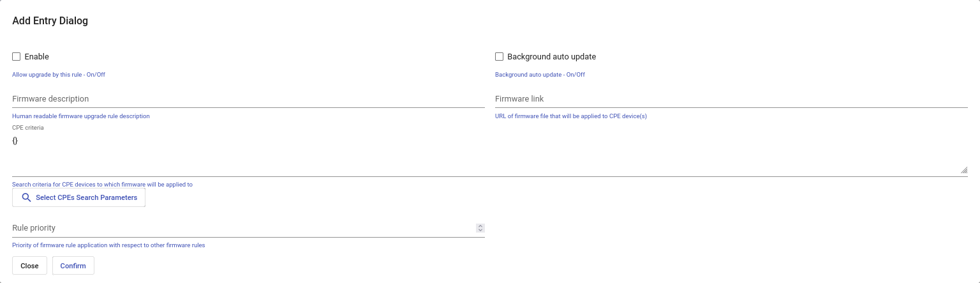
Task: Close the Add Entry dialog
Action: click(29, 266)
